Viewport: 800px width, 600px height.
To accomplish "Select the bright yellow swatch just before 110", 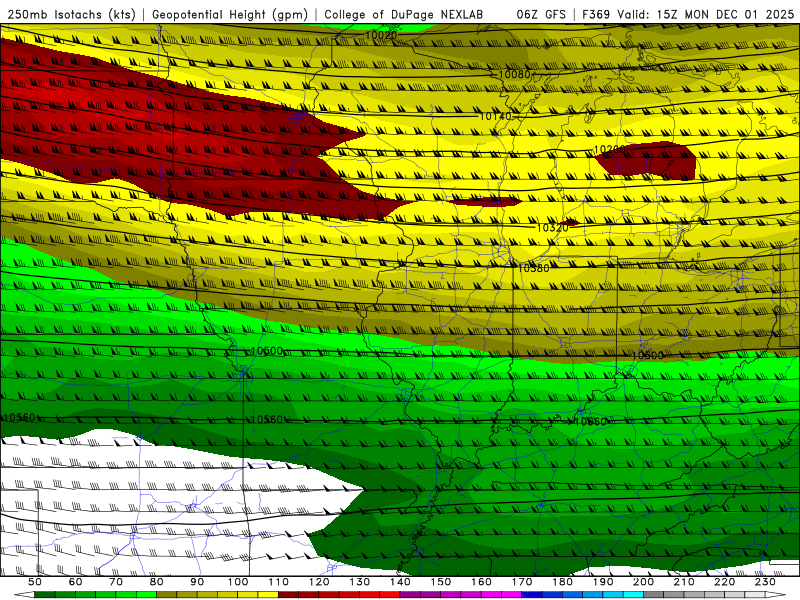I will (x=268, y=595).
